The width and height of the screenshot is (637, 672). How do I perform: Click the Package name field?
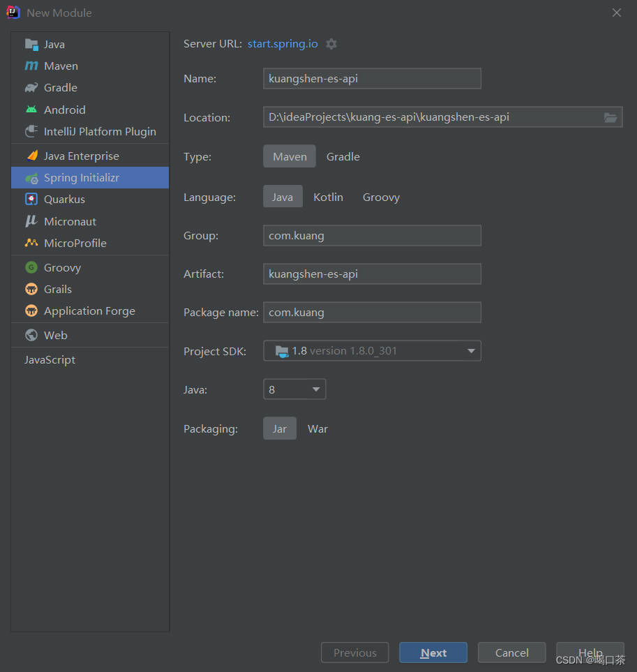372,312
